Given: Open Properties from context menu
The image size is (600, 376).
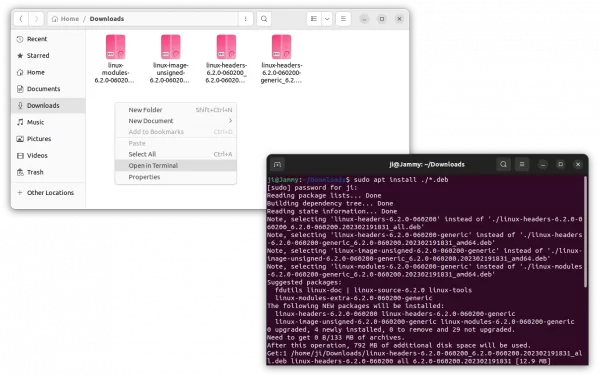Looking at the screenshot, I should tap(176, 177).
